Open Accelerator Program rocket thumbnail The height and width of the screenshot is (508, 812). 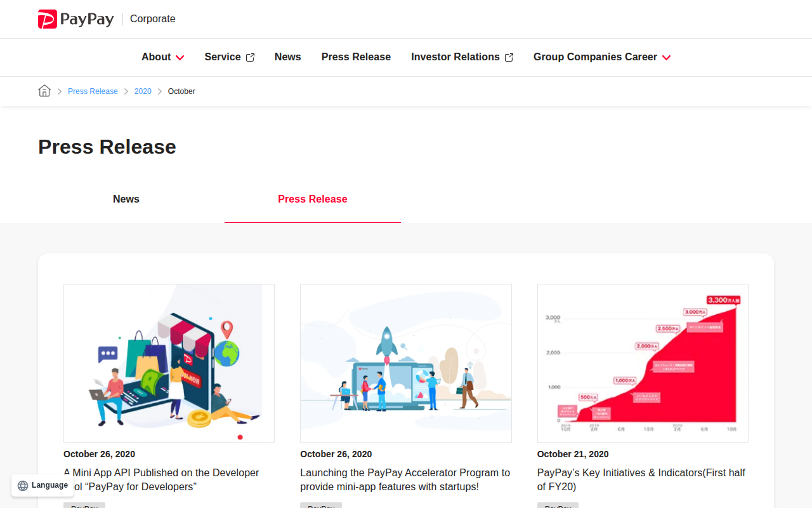406,363
